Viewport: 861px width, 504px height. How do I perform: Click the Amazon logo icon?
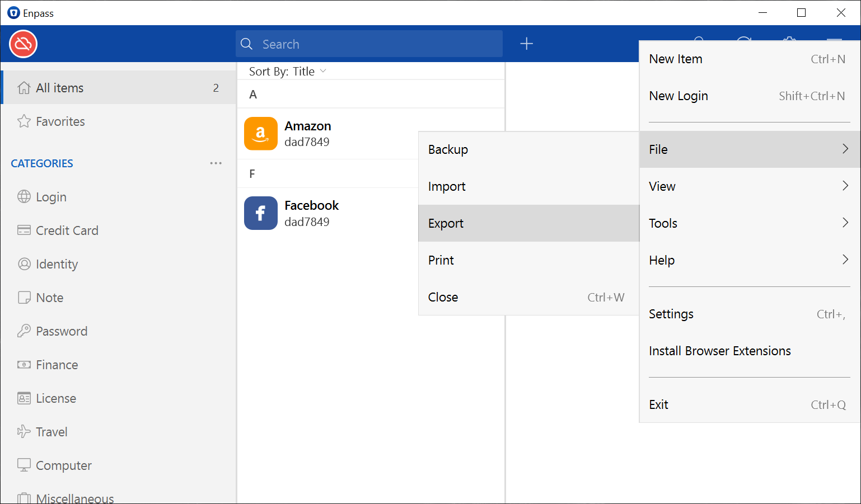click(261, 134)
